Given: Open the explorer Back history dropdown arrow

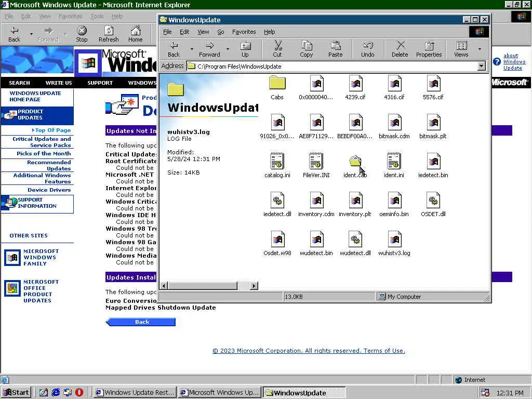Looking at the screenshot, I should 192,49.
